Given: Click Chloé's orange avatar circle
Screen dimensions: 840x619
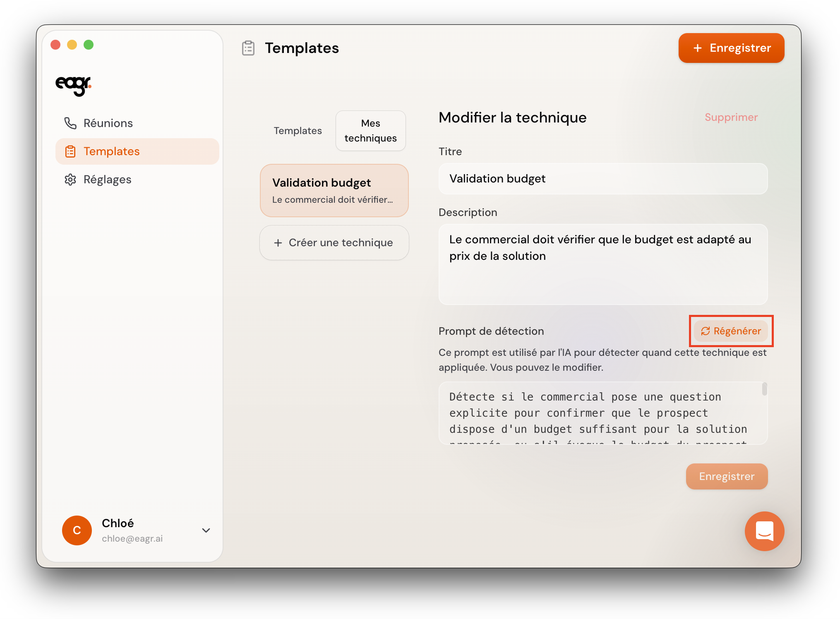Looking at the screenshot, I should click(x=77, y=530).
